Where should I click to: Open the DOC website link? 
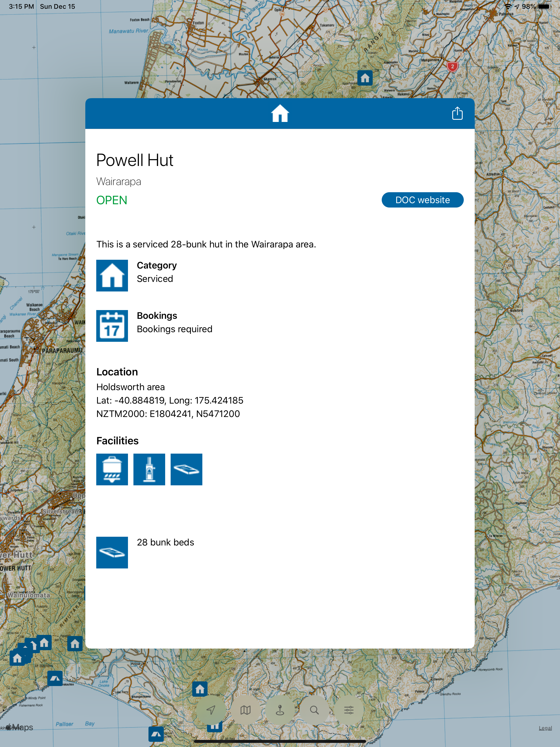[x=422, y=200]
